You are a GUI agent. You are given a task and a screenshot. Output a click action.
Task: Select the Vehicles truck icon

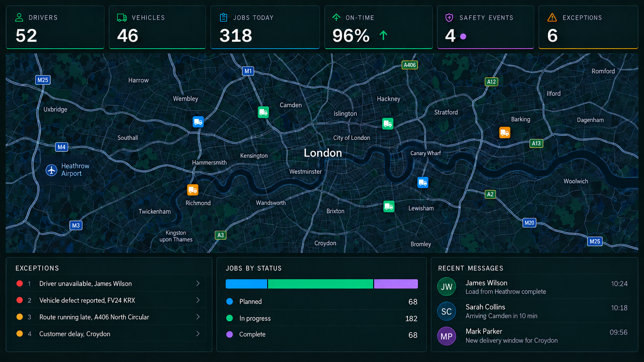(122, 17)
